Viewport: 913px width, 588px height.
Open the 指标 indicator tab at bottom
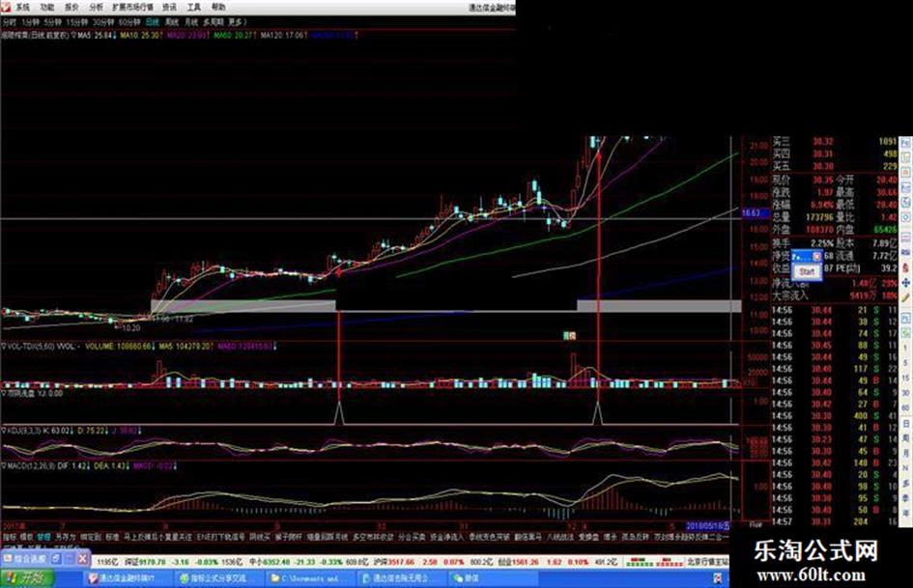click(10, 537)
